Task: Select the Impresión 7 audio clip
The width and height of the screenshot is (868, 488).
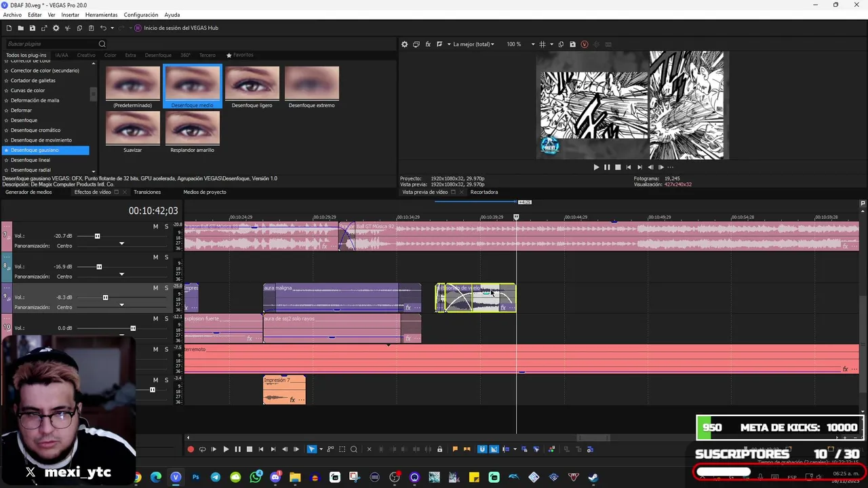Action: [x=284, y=390]
